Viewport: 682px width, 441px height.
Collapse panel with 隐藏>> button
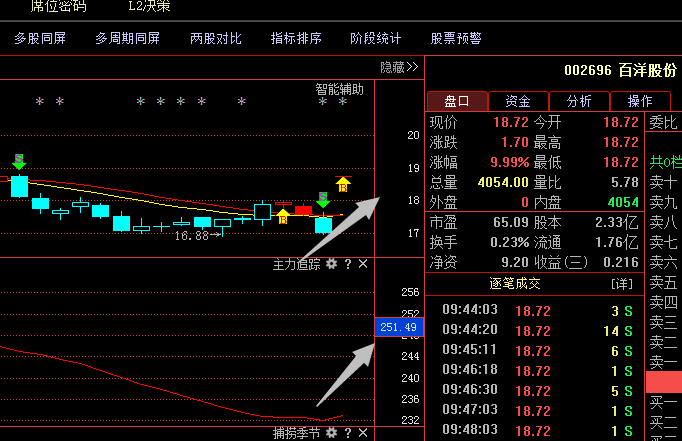pos(399,67)
